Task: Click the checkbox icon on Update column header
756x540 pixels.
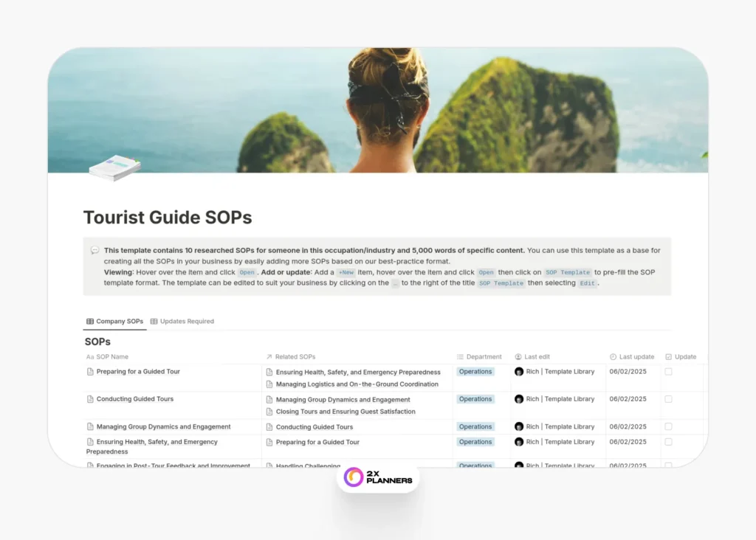Action: pos(668,357)
